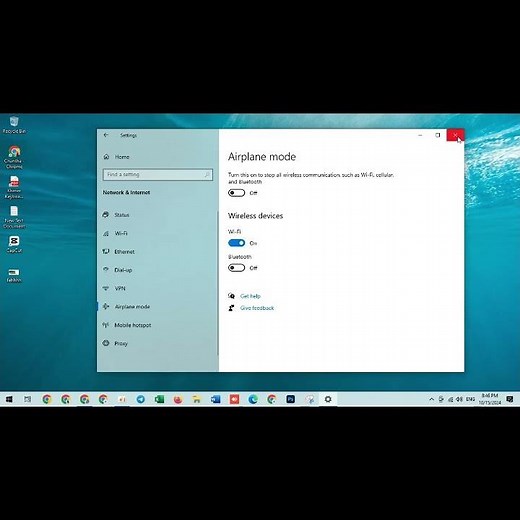Open the volume tray icon
The width and height of the screenshot is (520, 520).
[459, 399]
